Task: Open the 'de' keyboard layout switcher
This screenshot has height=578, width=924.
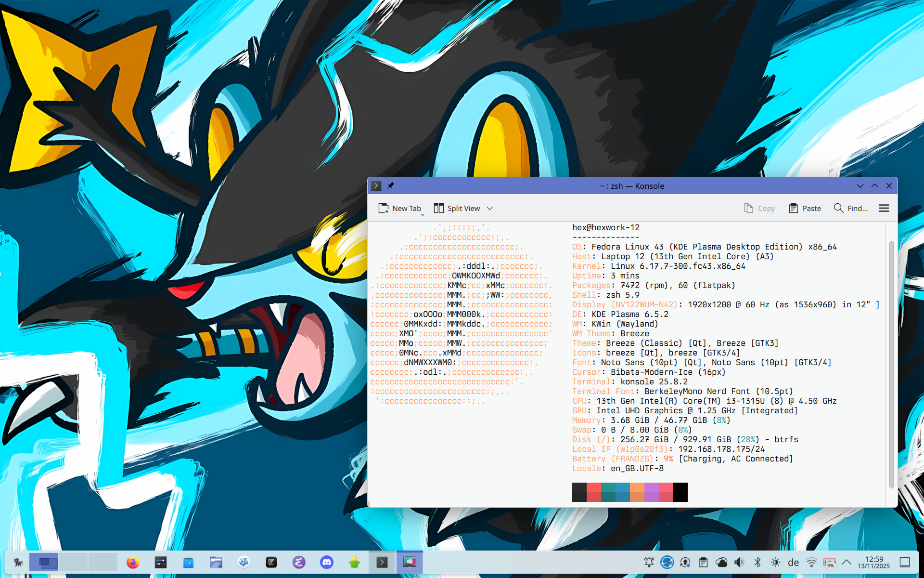Action: [x=793, y=562]
